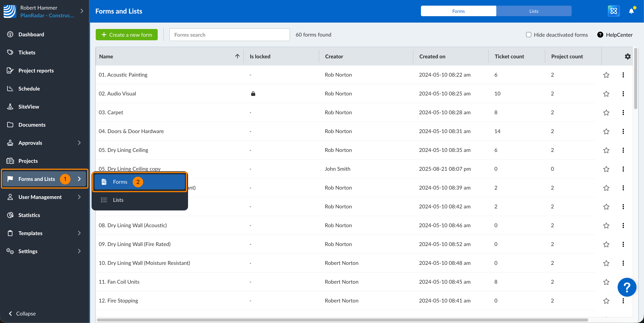Open Statistics from the sidebar
Screen dimensions: 644x323
pyautogui.click(x=29, y=215)
